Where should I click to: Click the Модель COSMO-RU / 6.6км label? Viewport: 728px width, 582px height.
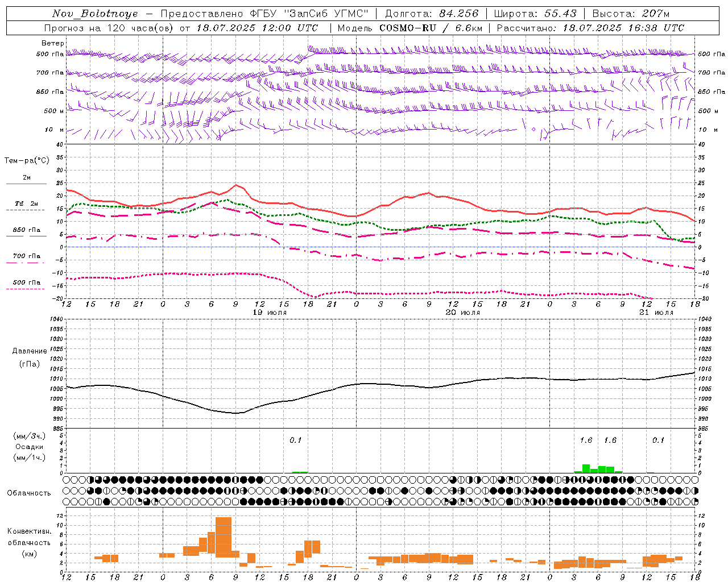pos(409,28)
